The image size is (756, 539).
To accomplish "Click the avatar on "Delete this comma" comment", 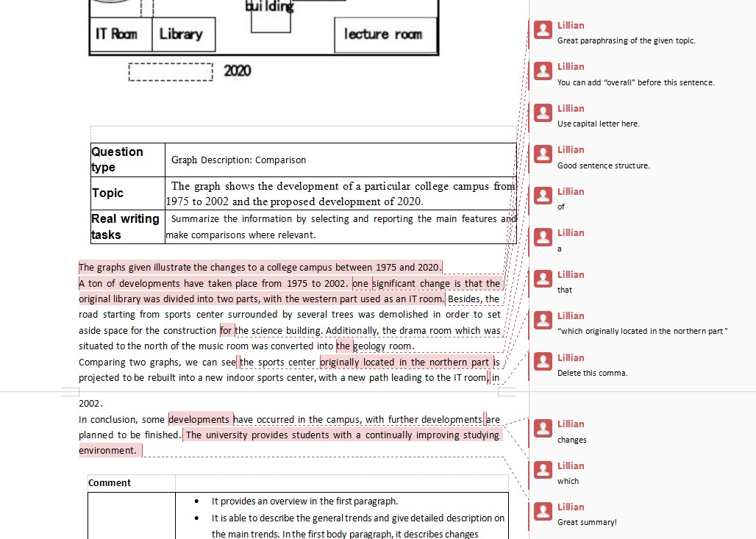I will tap(543, 362).
